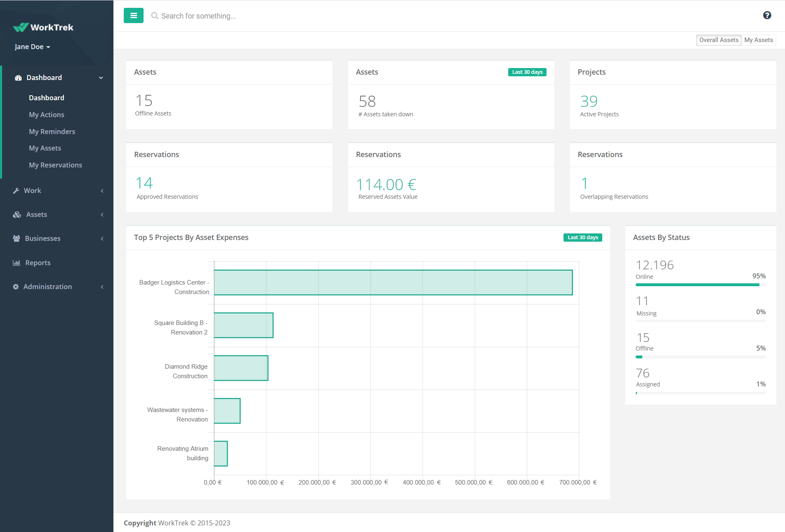Click the Assets palette icon in sidebar
785x532 pixels.
coord(17,214)
